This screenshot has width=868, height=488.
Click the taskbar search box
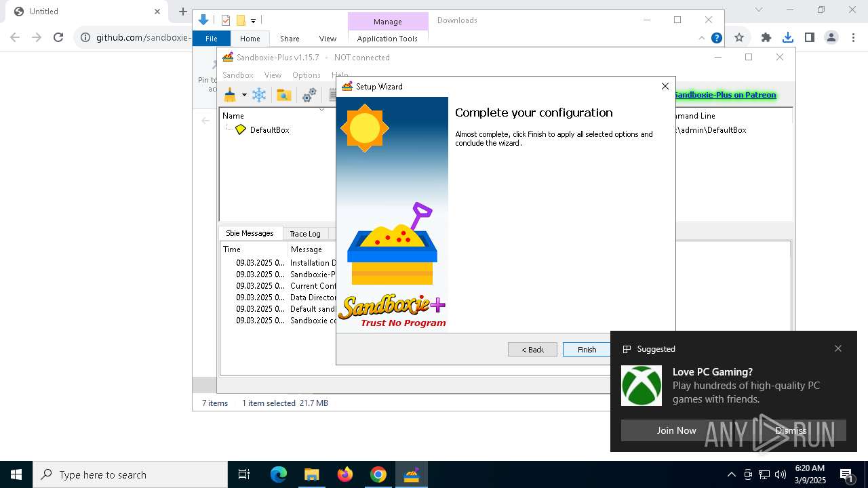[130, 474]
